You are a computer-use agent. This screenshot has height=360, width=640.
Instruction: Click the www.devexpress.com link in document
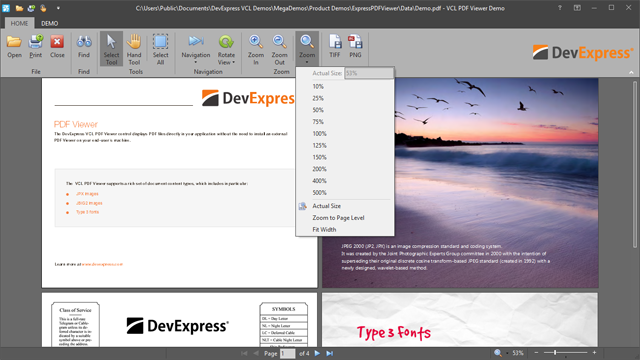pyautogui.click(x=102, y=264)
